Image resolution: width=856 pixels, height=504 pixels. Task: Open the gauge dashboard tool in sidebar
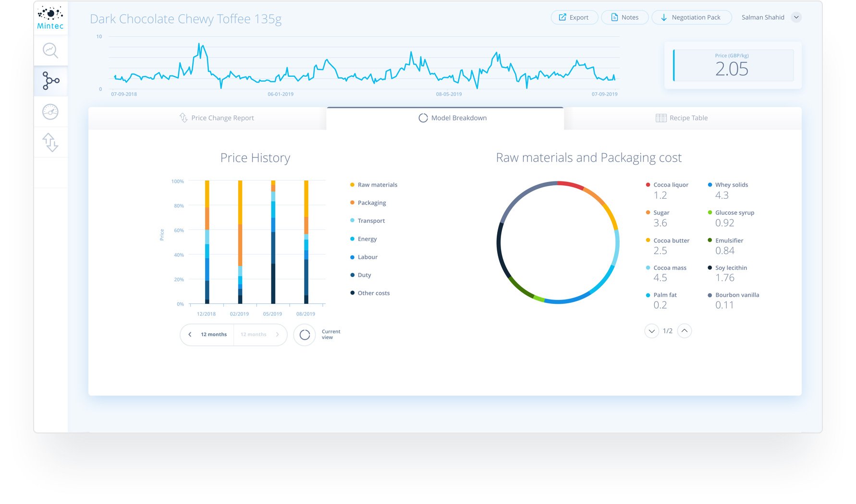click(50, 111)
